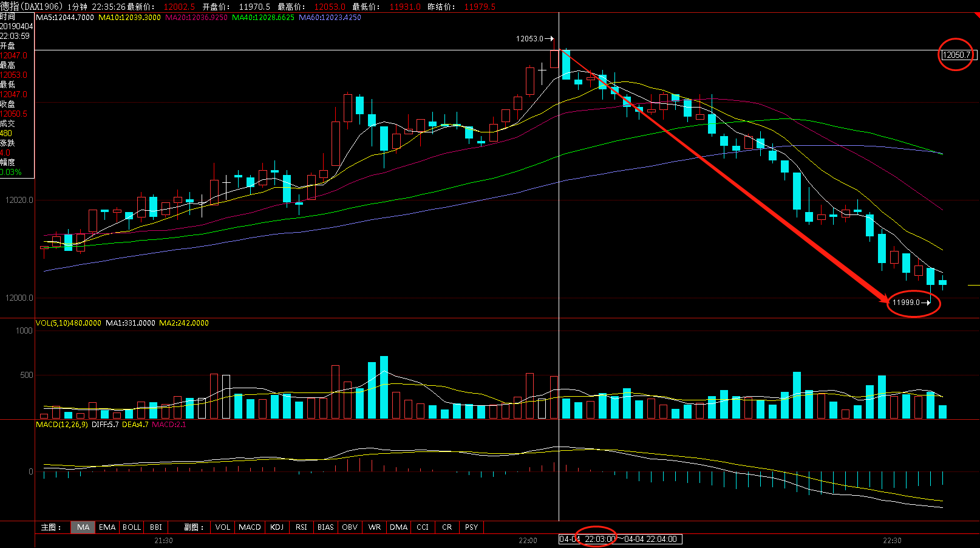The image size is (980, 548).
Task: Choose the DMA indicator tab
Action: (399, 527)
